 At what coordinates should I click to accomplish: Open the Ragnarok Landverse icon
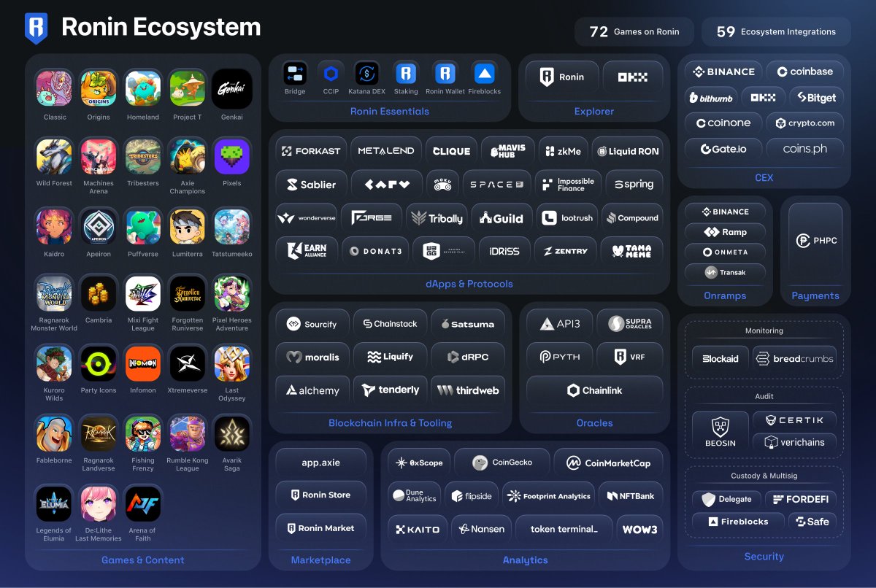click(x=99, y=433)
